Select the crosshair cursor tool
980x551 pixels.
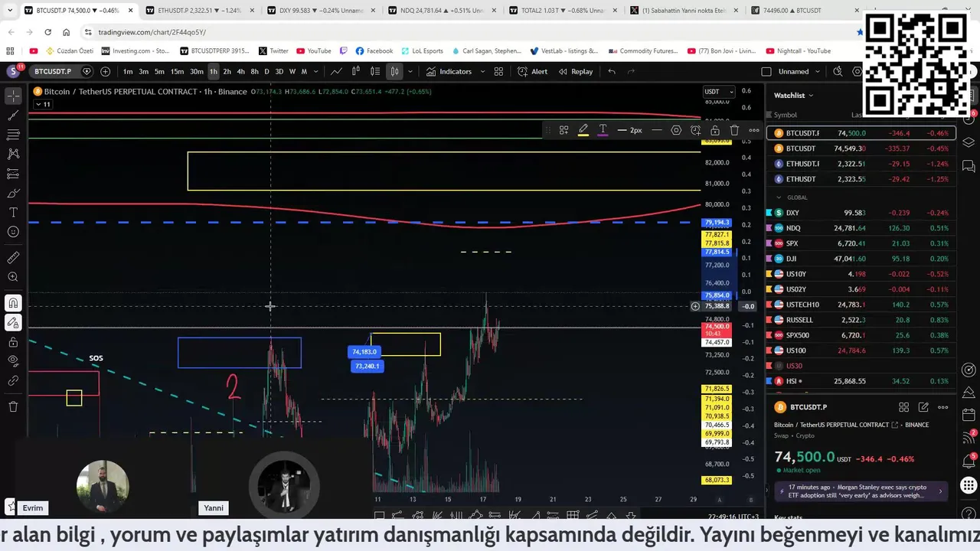click(13, 96)
